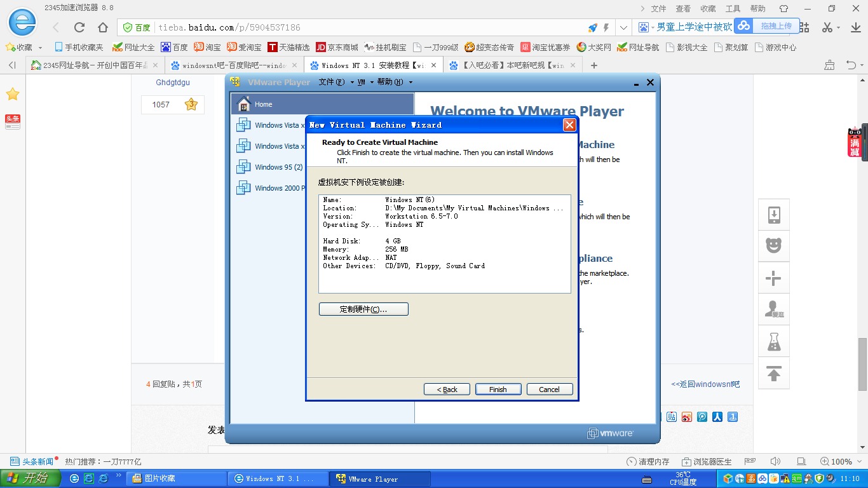Open the browser 工具 menu

(x=733, y=9)
